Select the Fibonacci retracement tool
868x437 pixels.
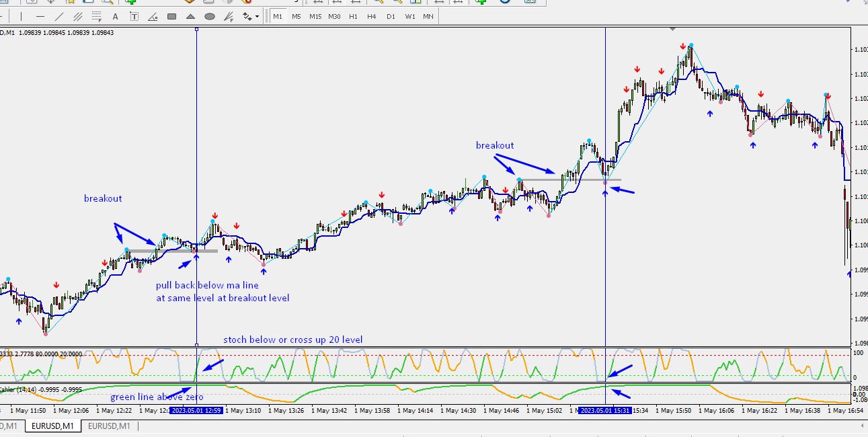click(x=97, y=16)
